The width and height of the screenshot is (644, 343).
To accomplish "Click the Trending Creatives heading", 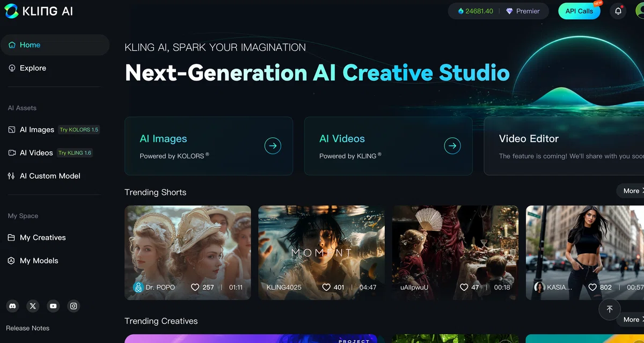I will (x=161, y=321).
